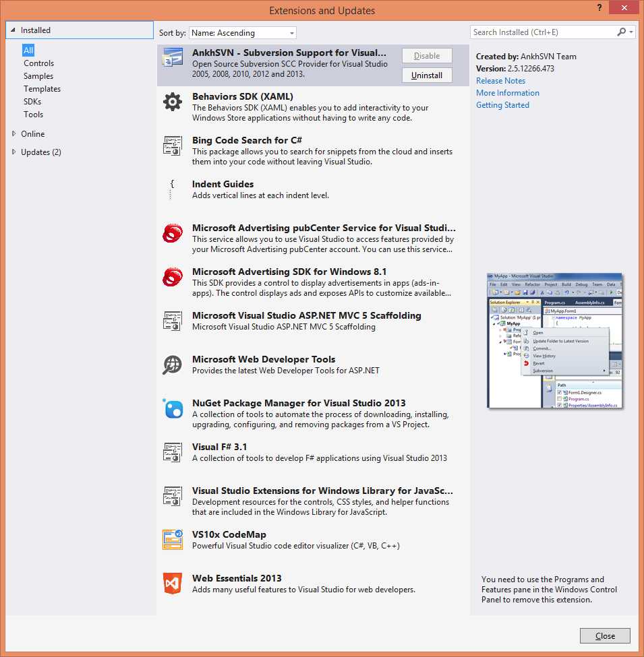Screen dimensions: 644x657
Task: Disable the AnkhSVN extension
Action: 427,56
